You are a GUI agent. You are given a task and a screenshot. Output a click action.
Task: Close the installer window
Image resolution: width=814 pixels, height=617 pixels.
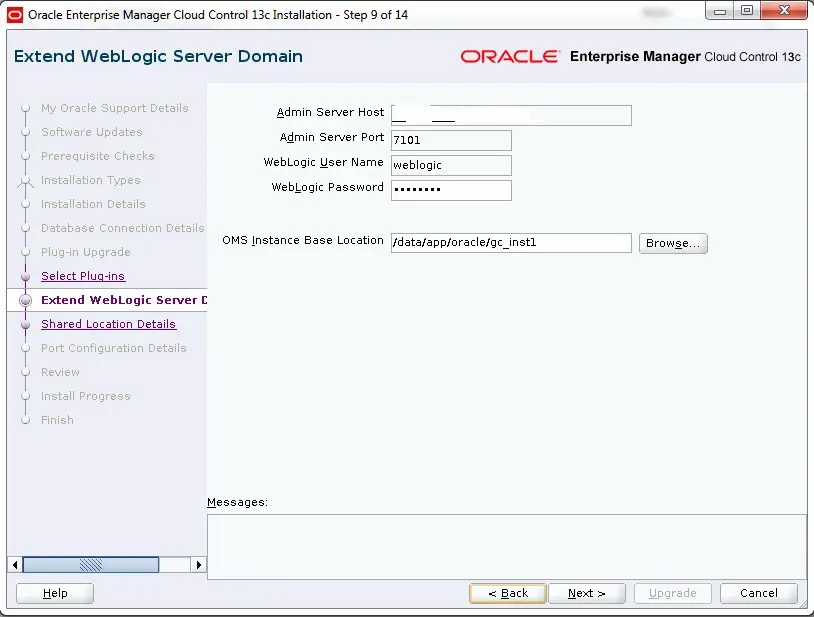[784, 11]
